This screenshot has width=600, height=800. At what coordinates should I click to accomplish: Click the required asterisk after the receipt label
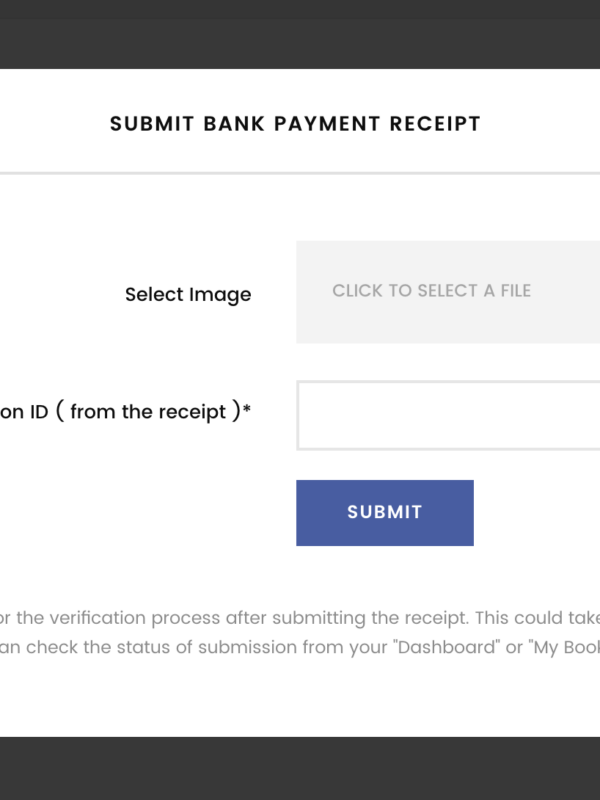[x=246, y=410]
